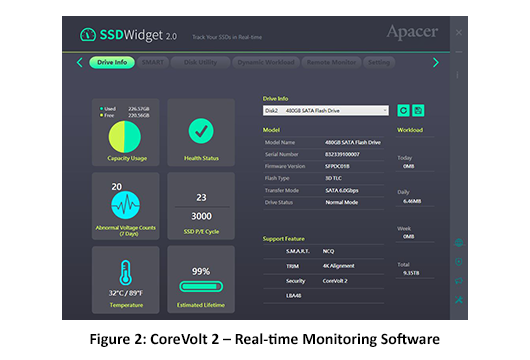Click the capacity usage pie chart
The image size is (530, 360).
(x=125, y=137)
